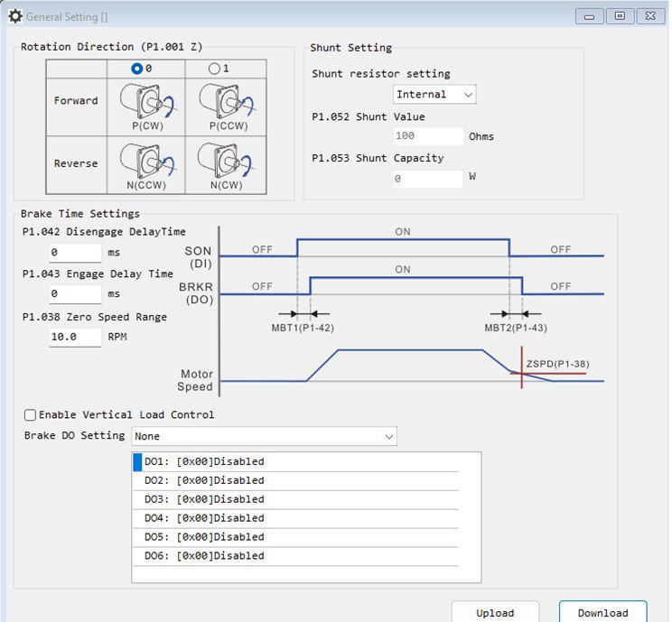Viewport: 672px width, 622px height.
Task: Click the Zero Speed Range RPM field
Action: [x=75, y=337]
